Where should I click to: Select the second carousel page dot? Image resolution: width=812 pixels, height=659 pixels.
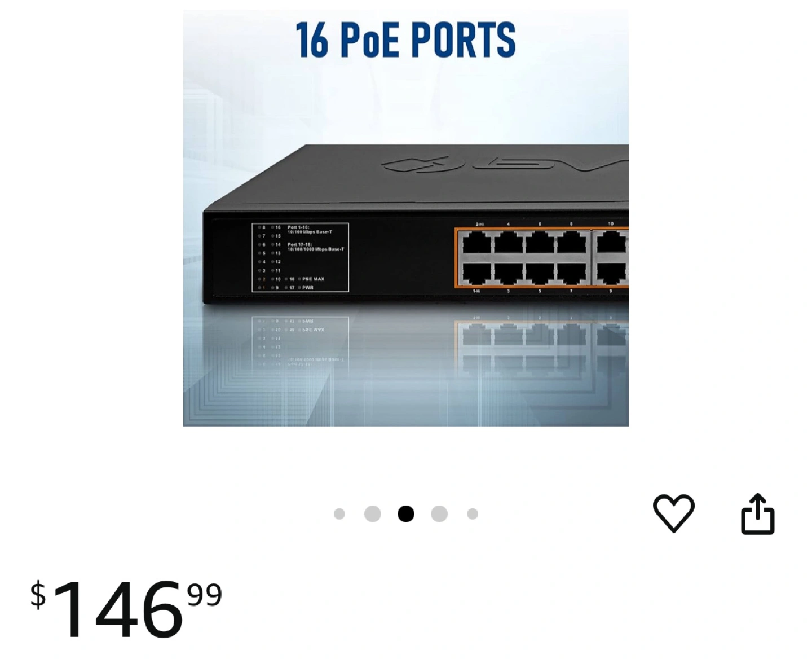point(373,513)
